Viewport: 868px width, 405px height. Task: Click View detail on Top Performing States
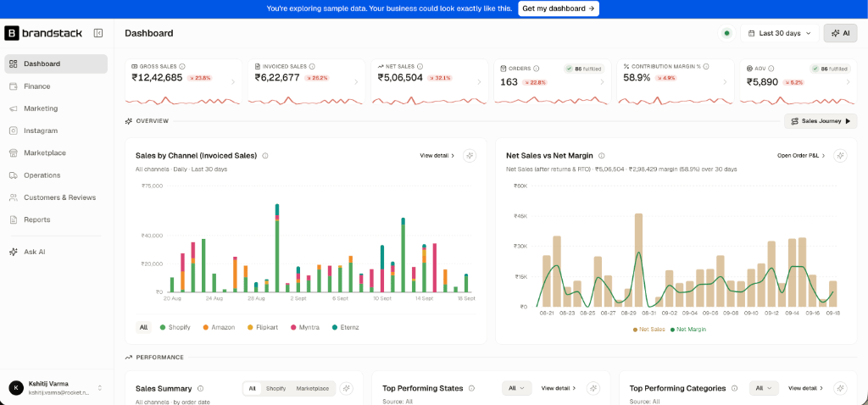point(559,388)
